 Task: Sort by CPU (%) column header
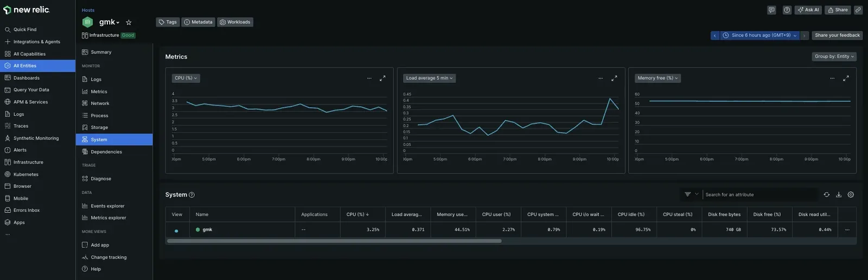(358, 214)
